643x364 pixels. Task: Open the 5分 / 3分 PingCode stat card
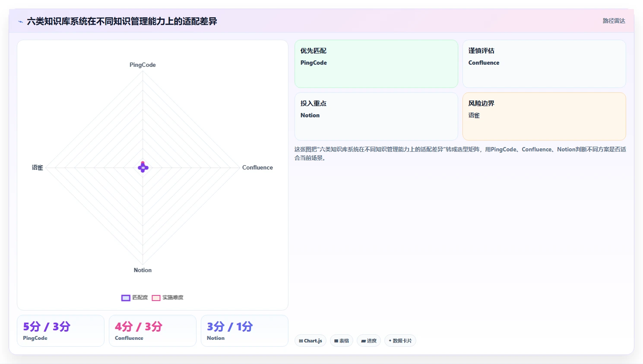click(x=60, y=331)
